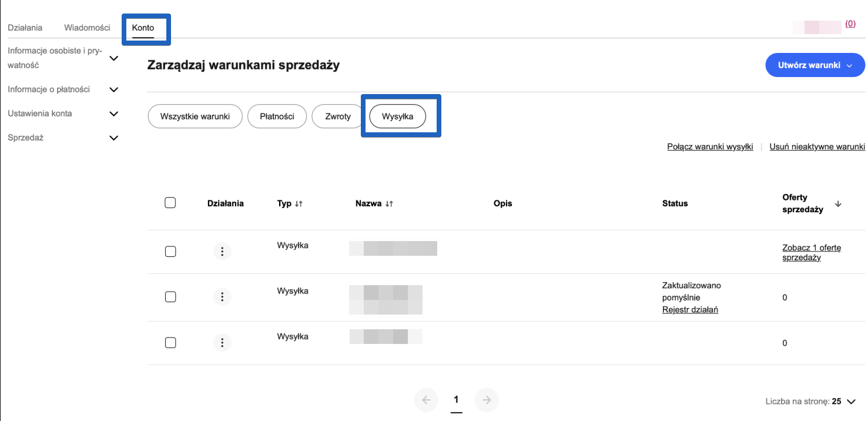Go to previous page arrow

pyautogui.click(x=426, y=400)
